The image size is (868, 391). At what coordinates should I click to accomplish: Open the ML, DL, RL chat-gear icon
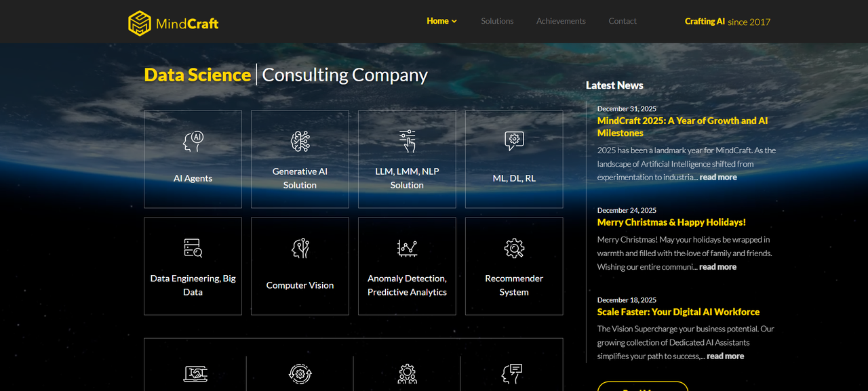click(x=515, y=141)
